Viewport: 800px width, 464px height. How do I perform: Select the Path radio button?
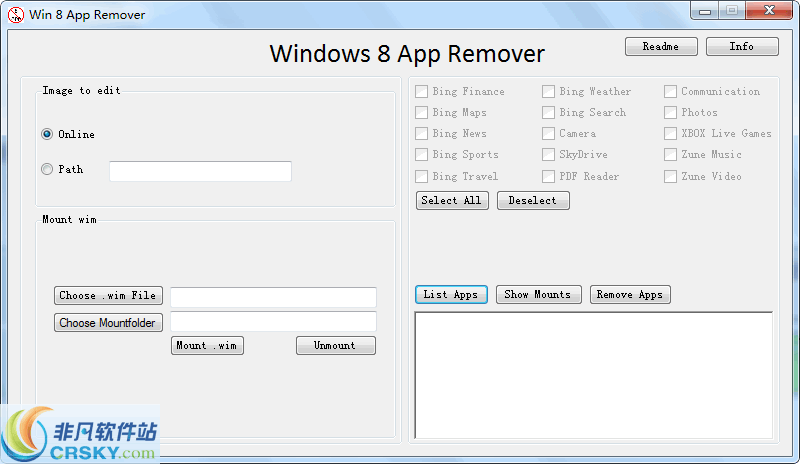(47, 169)
